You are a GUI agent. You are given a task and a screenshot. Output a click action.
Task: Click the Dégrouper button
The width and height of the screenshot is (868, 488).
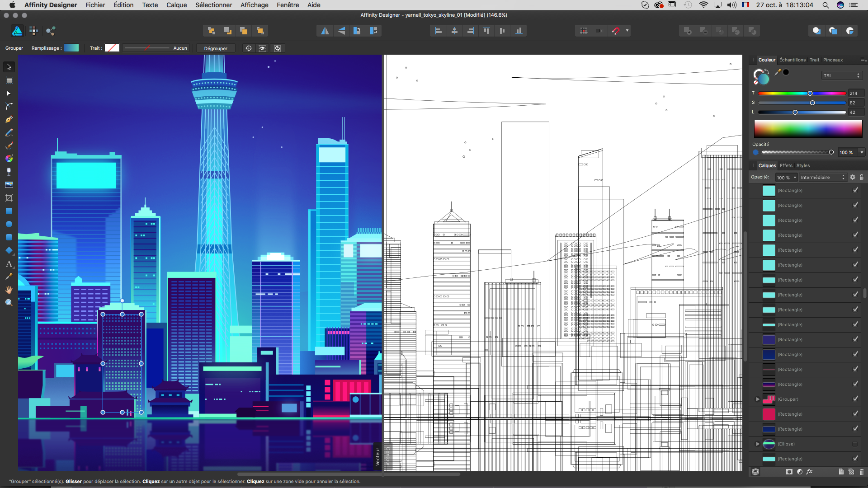(x=216, y=48)
